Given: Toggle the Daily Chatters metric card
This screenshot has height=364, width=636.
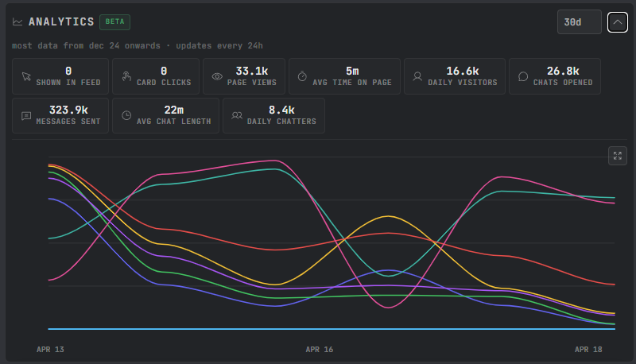Looking at the screenshot, I should 273,115.
